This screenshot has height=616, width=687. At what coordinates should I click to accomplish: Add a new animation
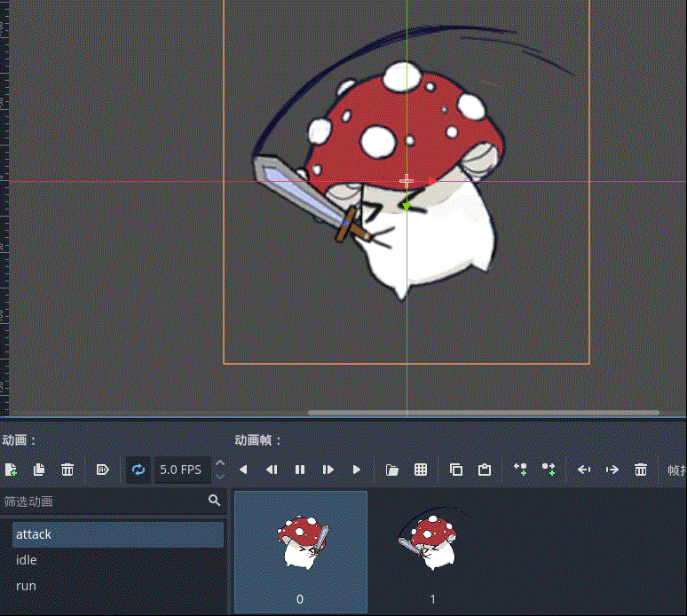[x=11, y=470]
